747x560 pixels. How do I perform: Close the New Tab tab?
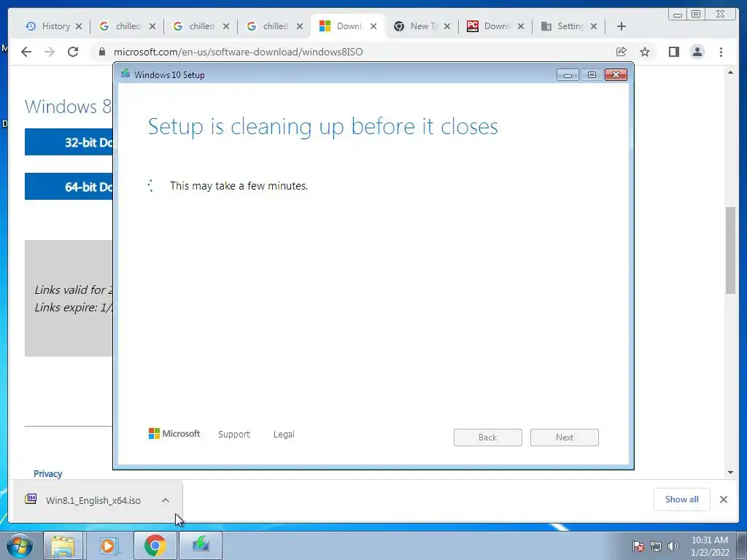[447, 26]
